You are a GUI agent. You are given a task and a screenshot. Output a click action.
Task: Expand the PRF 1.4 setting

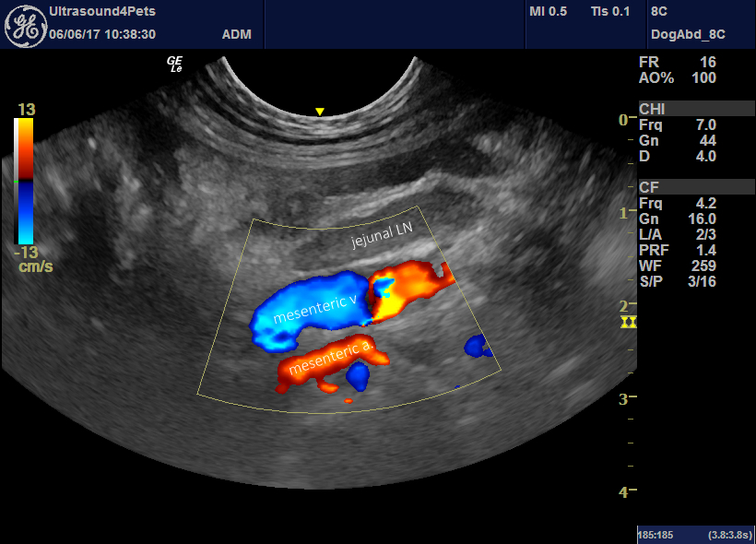(671, 250)
